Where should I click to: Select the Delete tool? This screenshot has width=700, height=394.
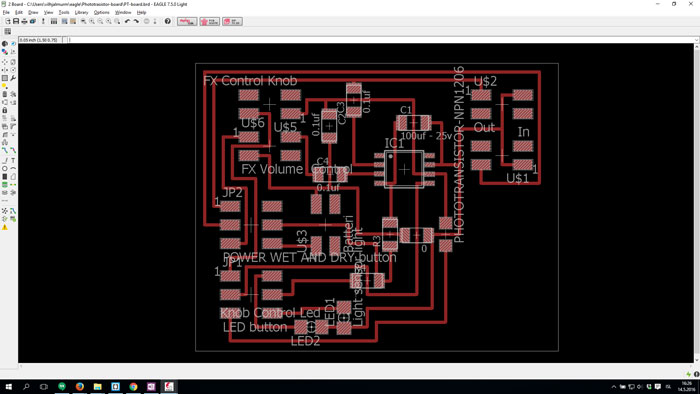point(5,94)
